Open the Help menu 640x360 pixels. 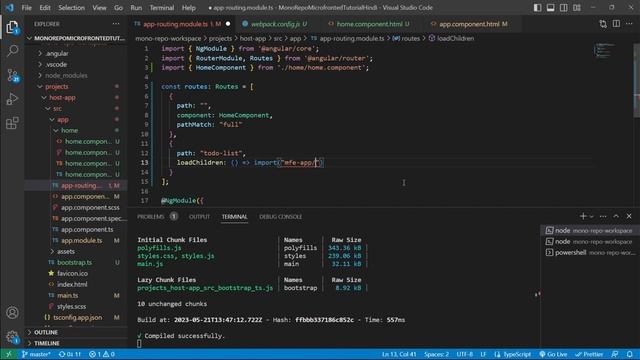(x=189, y=7)
